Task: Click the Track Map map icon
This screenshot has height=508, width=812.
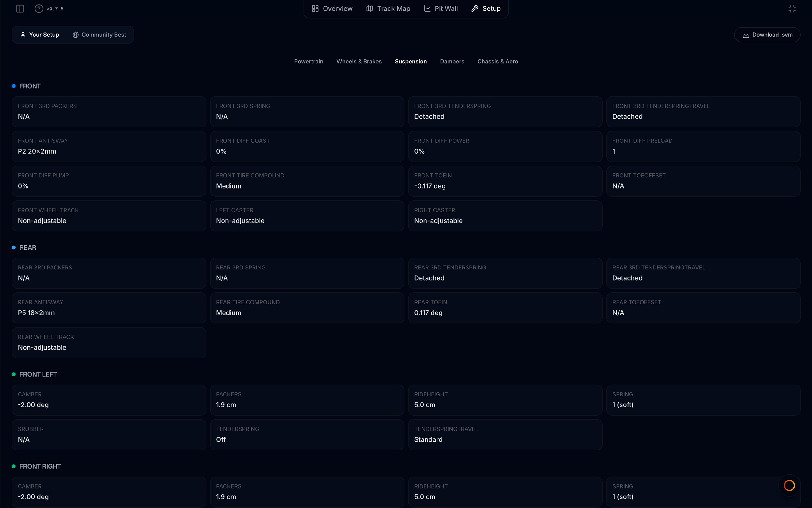Action: pos(369,9)
